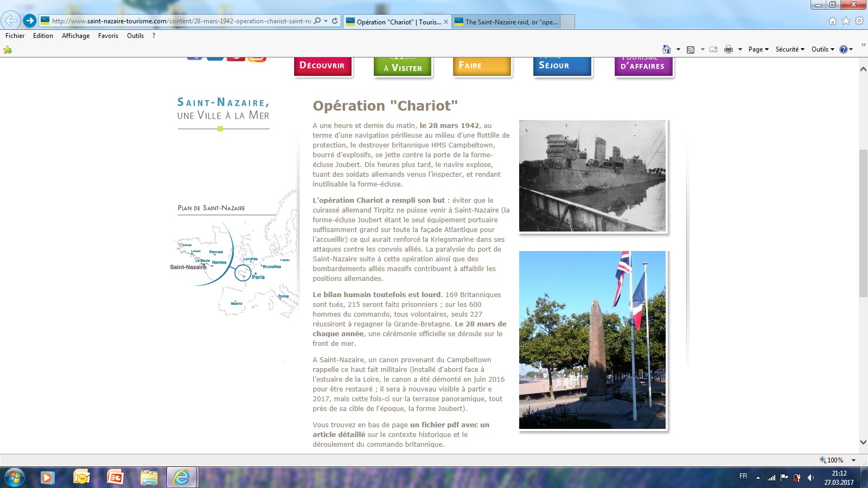Open the Outils command bar dropdown

pos(823,49)
